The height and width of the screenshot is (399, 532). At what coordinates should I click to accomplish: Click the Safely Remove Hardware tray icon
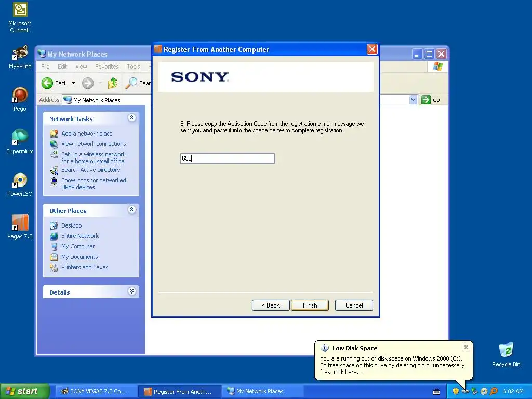point(475,391)
